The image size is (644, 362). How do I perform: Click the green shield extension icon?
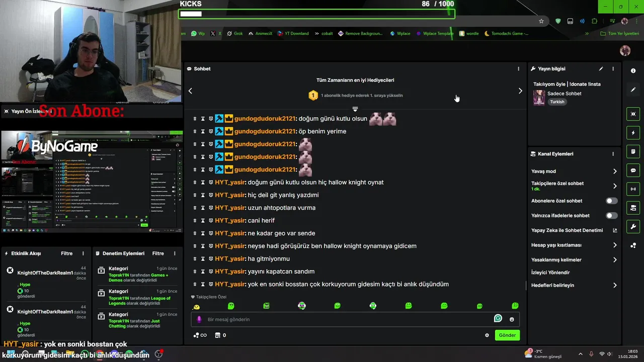coord(558,21)
